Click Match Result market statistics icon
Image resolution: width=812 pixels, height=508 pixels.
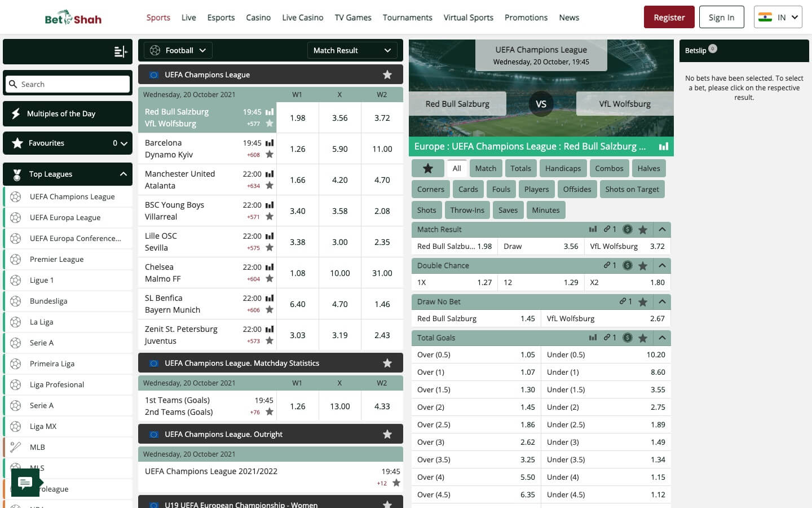tap(593, 229)
